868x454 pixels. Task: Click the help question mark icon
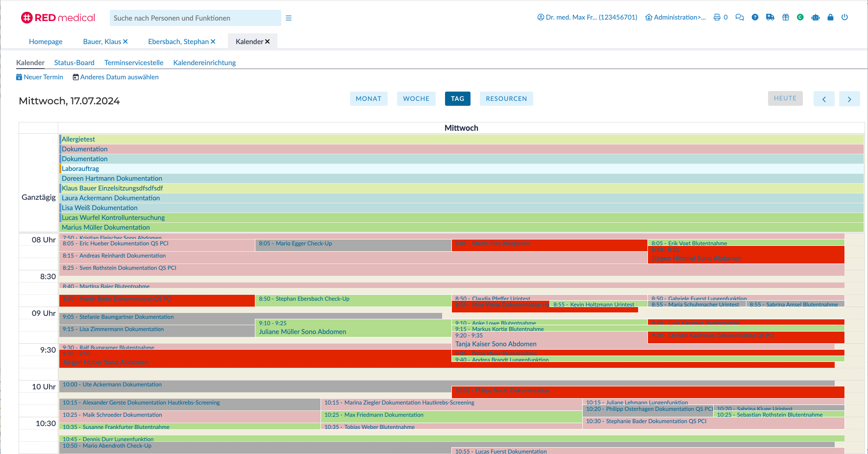[755, 17]
